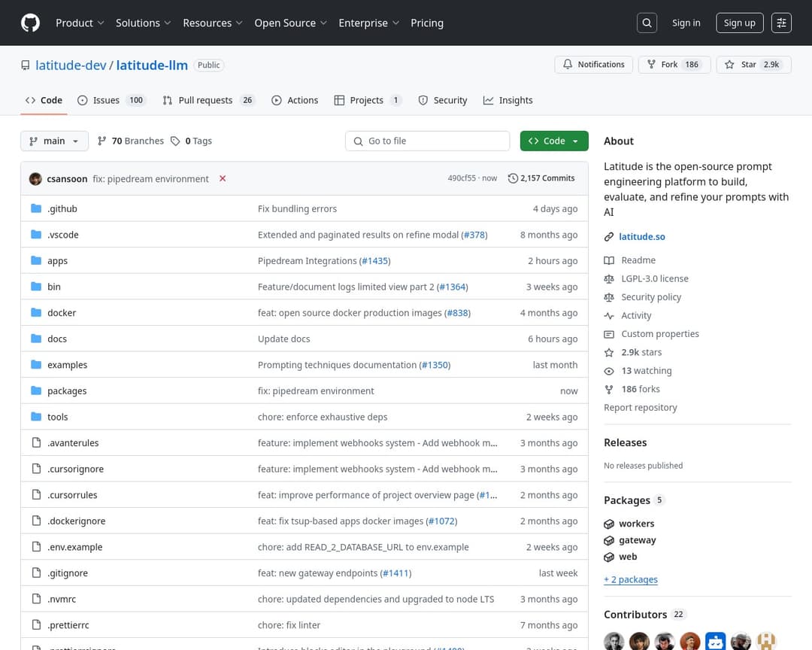Expand the Resources menu
812x650 pixels.
[212, 23]
